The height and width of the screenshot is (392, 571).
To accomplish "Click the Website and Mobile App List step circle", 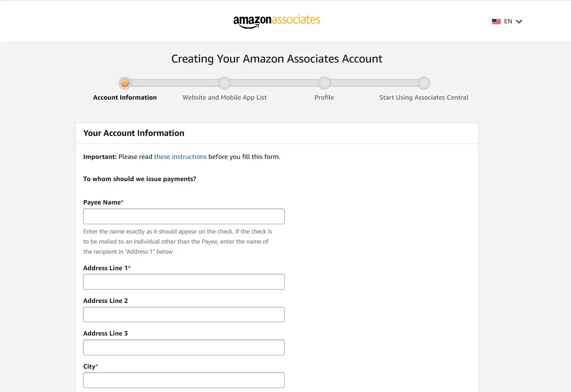I will point(225,83).
